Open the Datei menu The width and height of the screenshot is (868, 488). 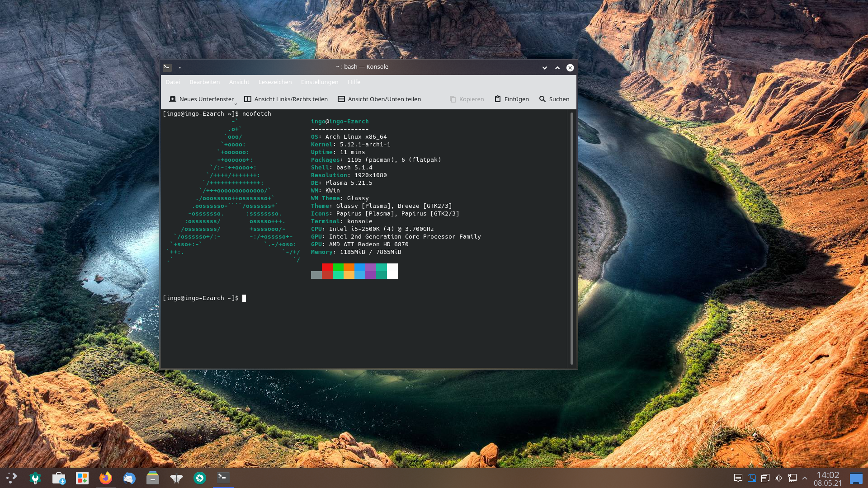pyautogui.click(x=173, y=82)
